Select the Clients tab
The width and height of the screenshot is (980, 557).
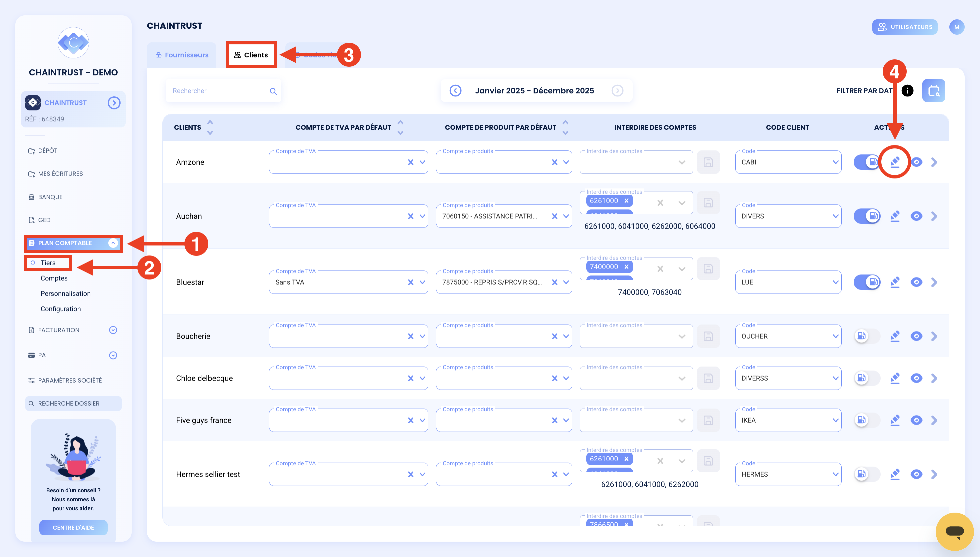pyautogui.click(x=251, y=55)
